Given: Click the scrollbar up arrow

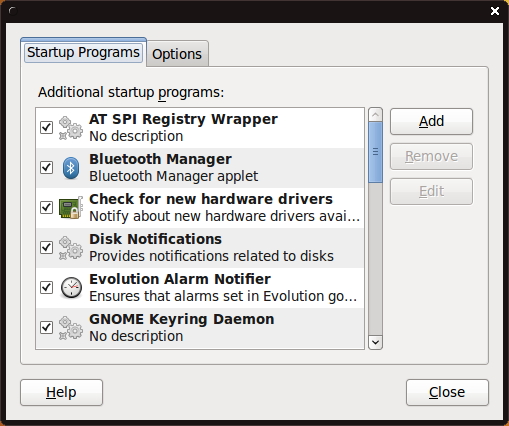Looking at the screenshot, I should (x=375, y=115).
